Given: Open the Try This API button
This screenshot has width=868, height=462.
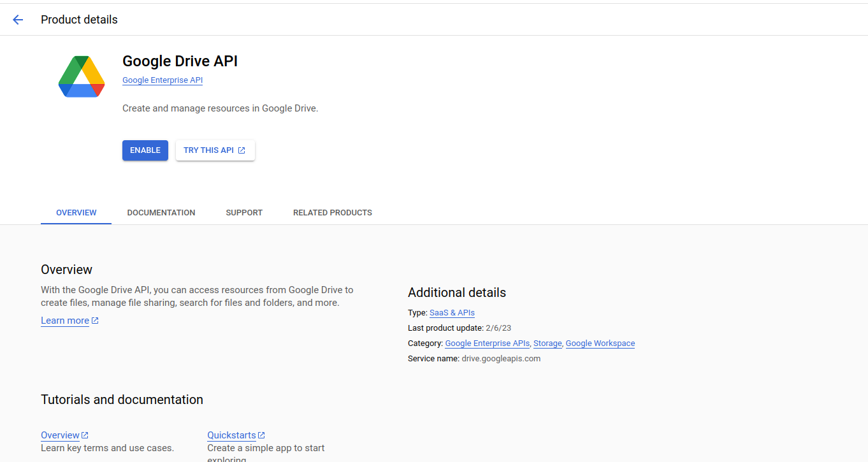Looking at the screenshot, I should pyautogui.click(x=215, y=150).
